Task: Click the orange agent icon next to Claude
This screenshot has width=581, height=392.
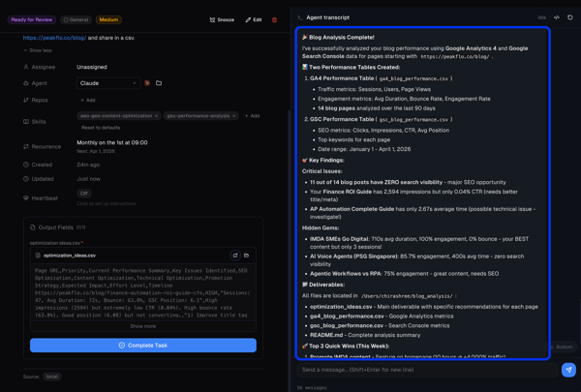Action: coord(147,83)
